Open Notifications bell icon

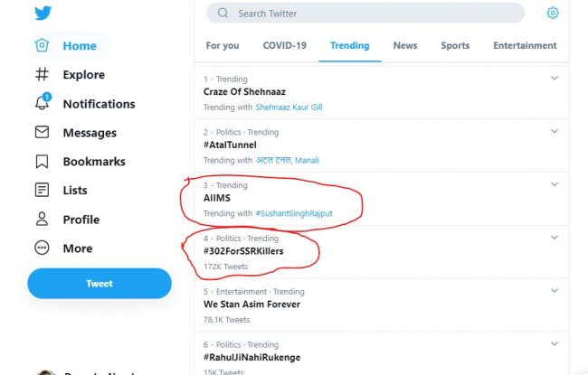(42, 103)
